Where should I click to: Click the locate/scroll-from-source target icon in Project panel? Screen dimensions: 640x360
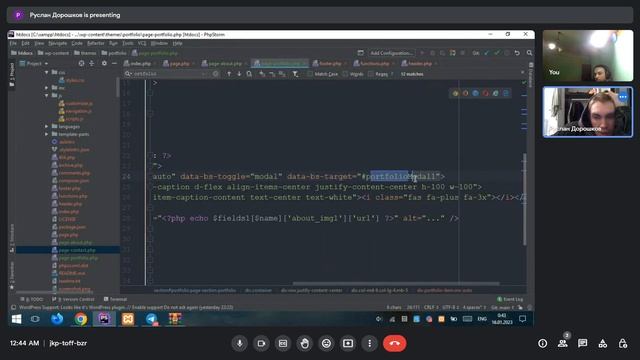(x=81, y=64)
